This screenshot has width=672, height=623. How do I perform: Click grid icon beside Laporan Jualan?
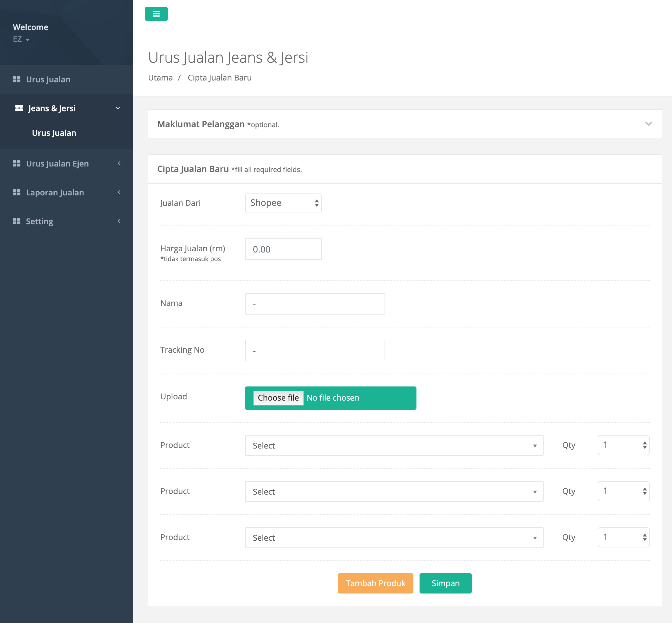17,192
